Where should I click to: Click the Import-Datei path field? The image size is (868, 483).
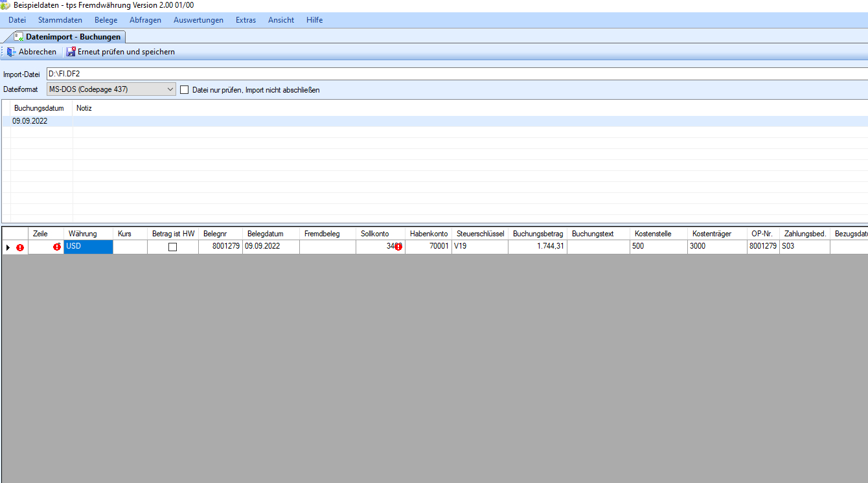[453, 74]
